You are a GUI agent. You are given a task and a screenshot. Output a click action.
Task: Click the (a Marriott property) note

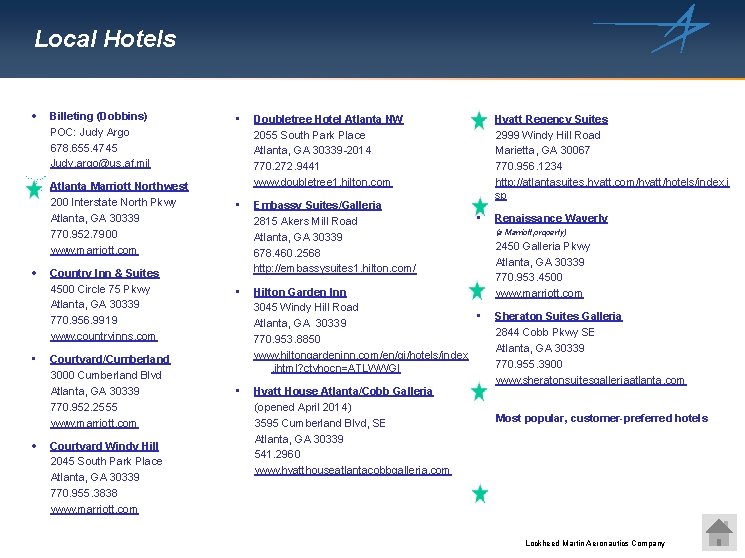531,232
